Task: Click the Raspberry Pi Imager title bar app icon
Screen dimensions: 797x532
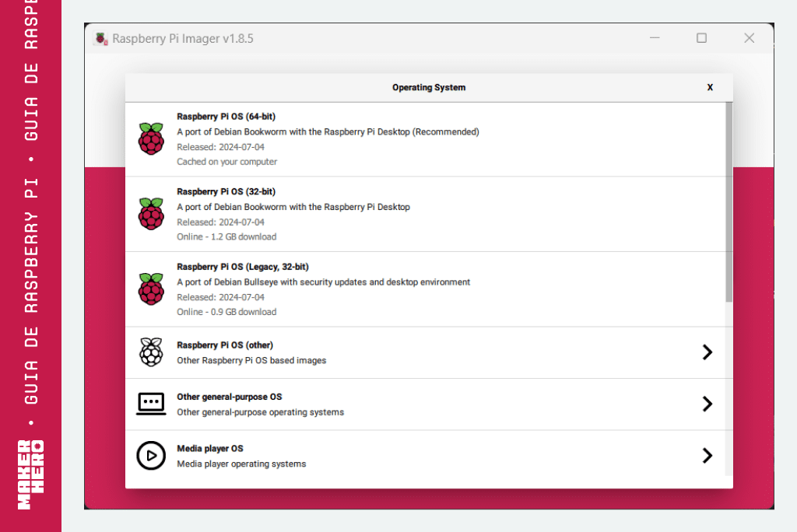Action: pyautogui.click(x=101, y=39)
